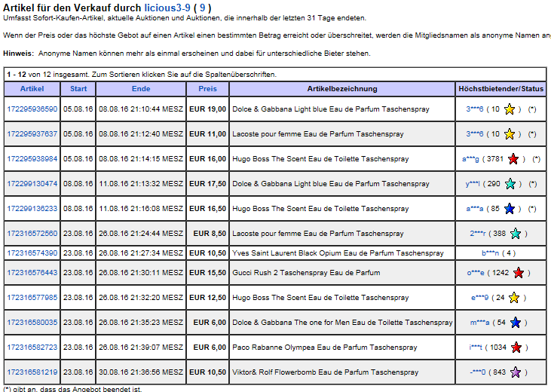Select Paco Rabanne Olympea description
Viewport: 551px width, 392px height.
click(325, 348)
